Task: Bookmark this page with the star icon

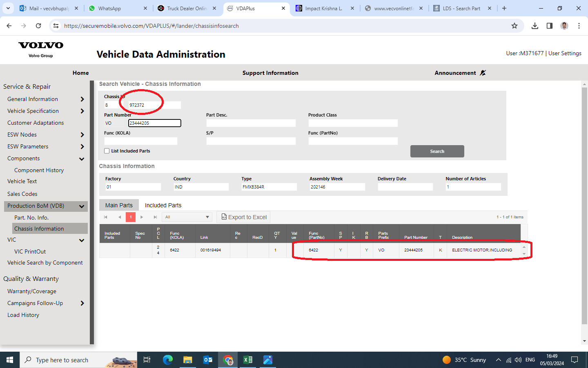Action: [514, 26]
